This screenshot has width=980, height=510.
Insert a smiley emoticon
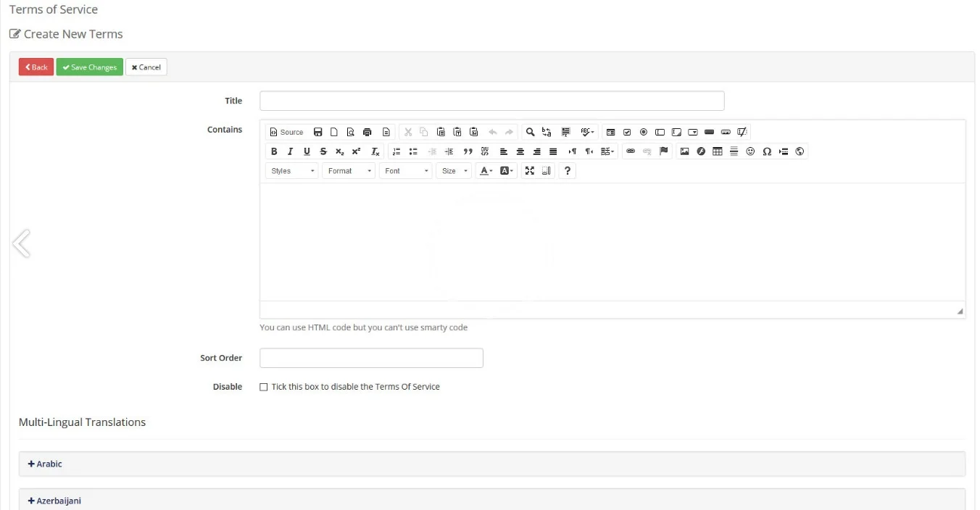[x=750, y=151]
